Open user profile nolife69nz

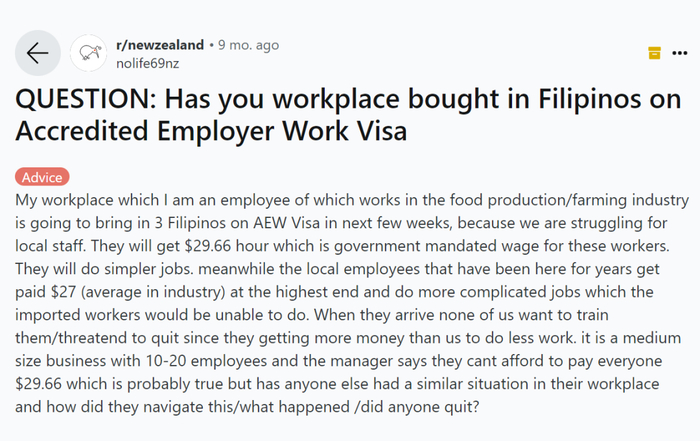point(150,62)
